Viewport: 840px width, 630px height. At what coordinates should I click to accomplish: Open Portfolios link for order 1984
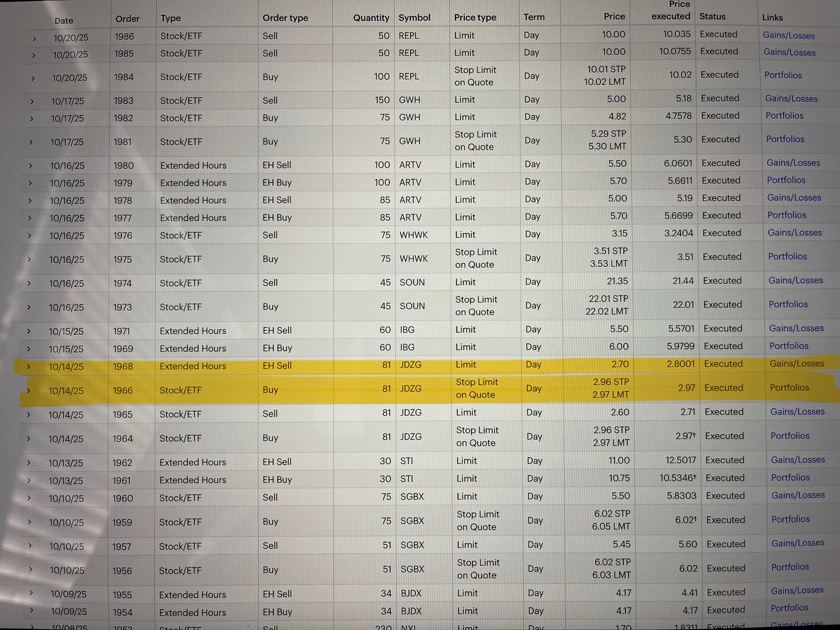(x=783, y=75)
